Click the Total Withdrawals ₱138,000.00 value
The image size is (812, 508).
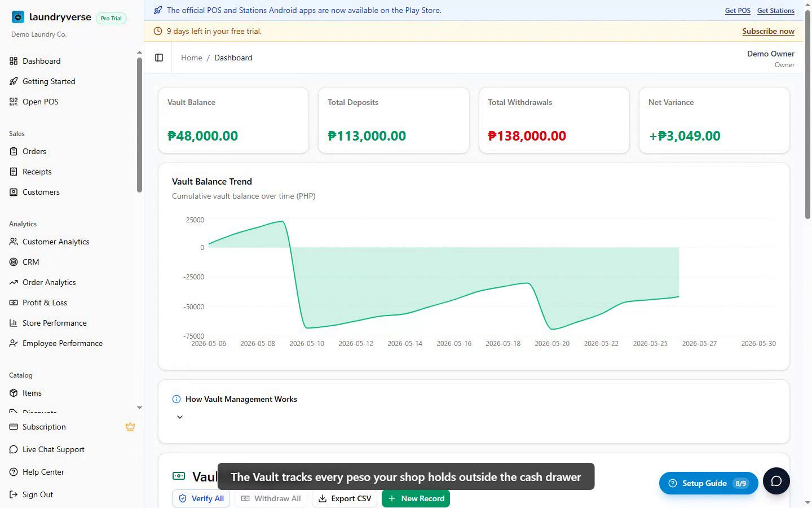[x=527, y=136]
